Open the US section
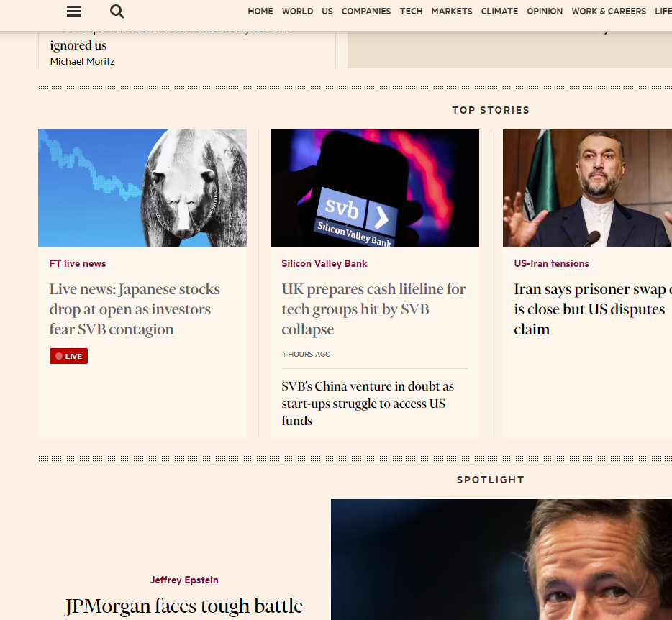Screen dimensions: 672x620 327,11
